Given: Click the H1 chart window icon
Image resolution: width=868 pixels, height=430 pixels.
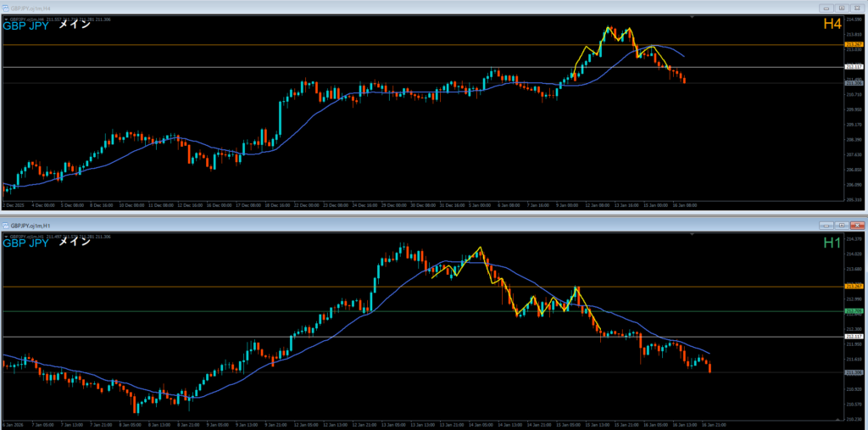Looking at the screenshot, I should click(x=5, y=226).
